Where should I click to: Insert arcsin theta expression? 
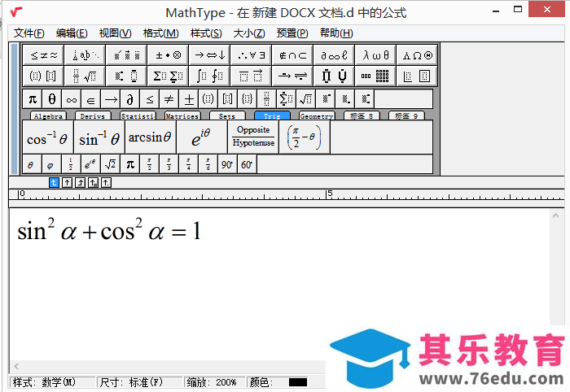(x=151, y=137)
